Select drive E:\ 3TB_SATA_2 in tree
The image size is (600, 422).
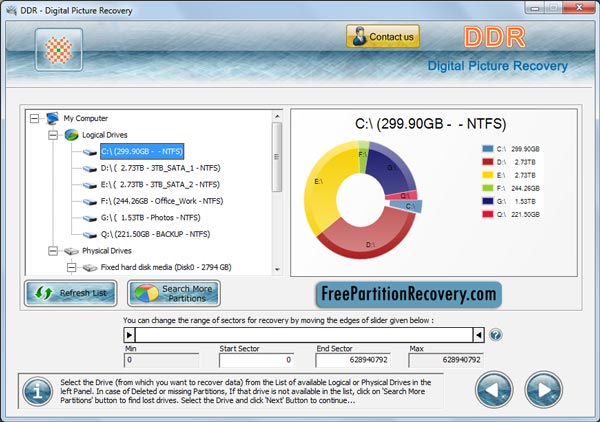pyautogui.click(x=160, y=184)
